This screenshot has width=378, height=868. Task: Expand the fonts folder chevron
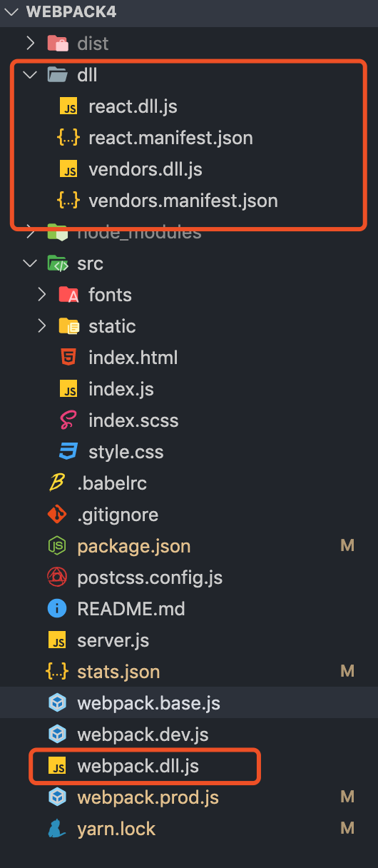tap(41, 295)
